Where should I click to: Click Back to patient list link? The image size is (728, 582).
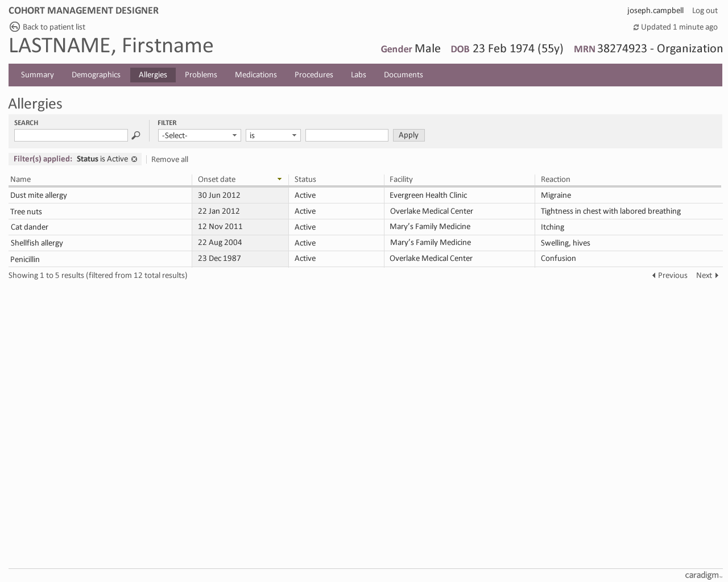click(54, 27)
